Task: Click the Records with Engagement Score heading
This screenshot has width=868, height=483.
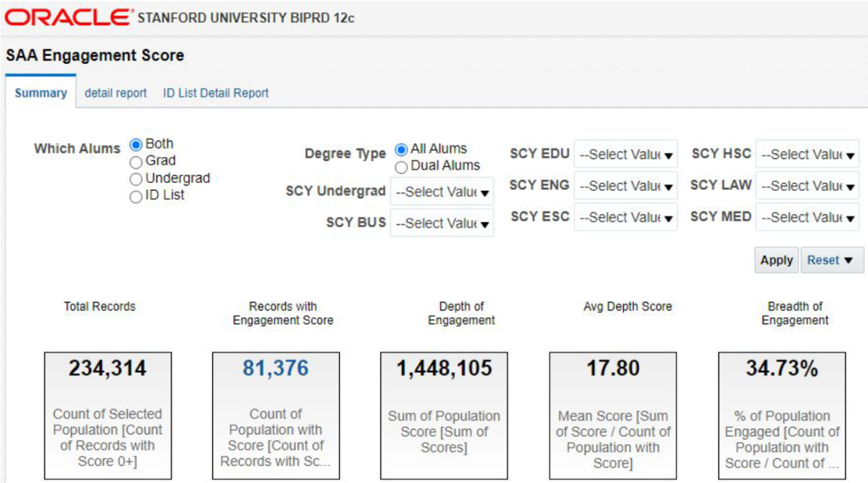Action: coord(282,313)
